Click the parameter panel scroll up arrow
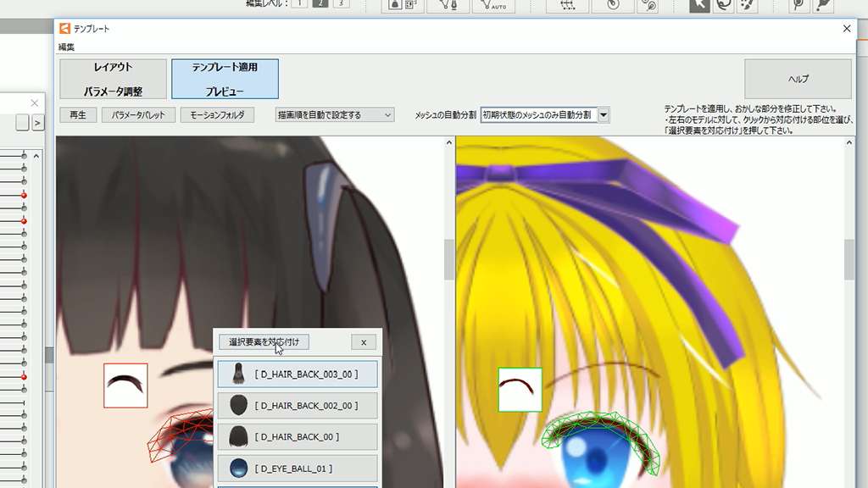 [x=36, y=156]
